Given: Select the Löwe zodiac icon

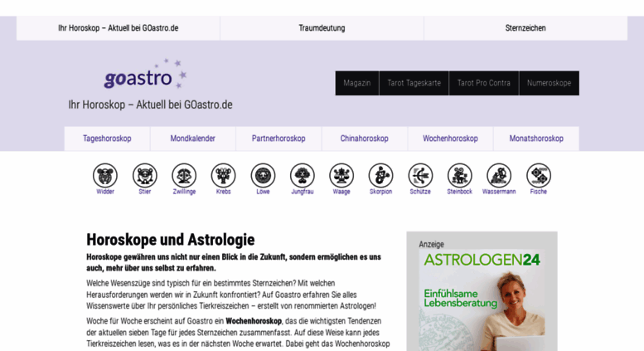Looking at the screenshot, I should click(263, 176).
